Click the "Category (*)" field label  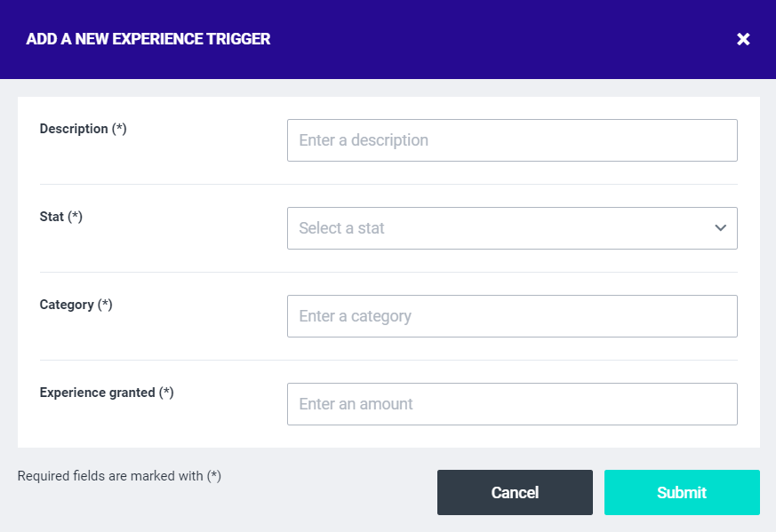click(x=76, y=305)
